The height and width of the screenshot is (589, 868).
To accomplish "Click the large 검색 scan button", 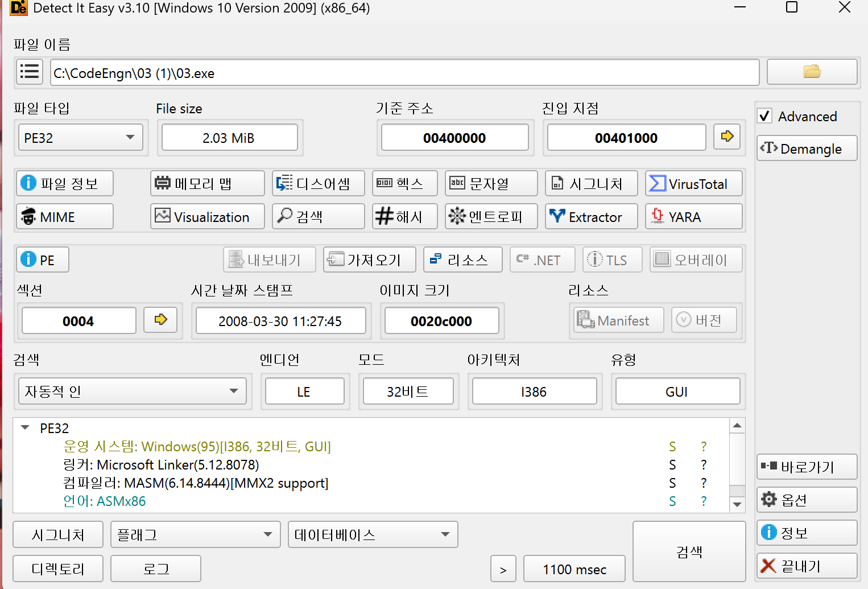I will pos(689,551).
